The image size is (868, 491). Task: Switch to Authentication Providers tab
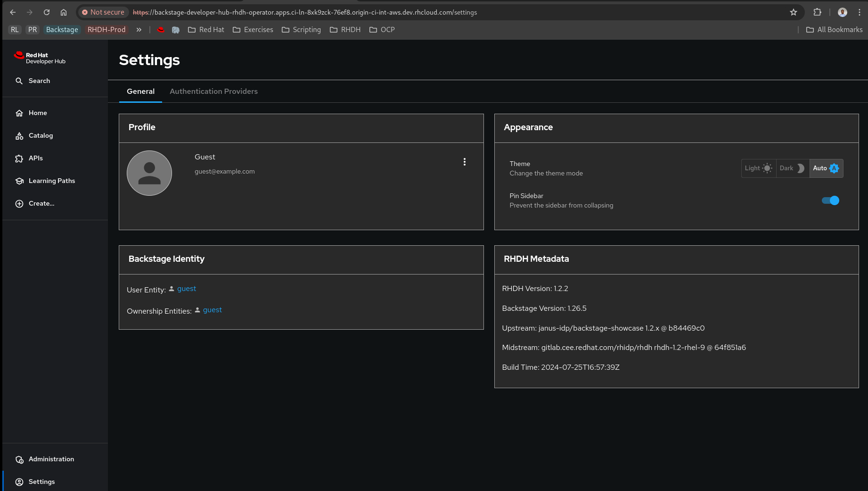[x=213, y=92]
